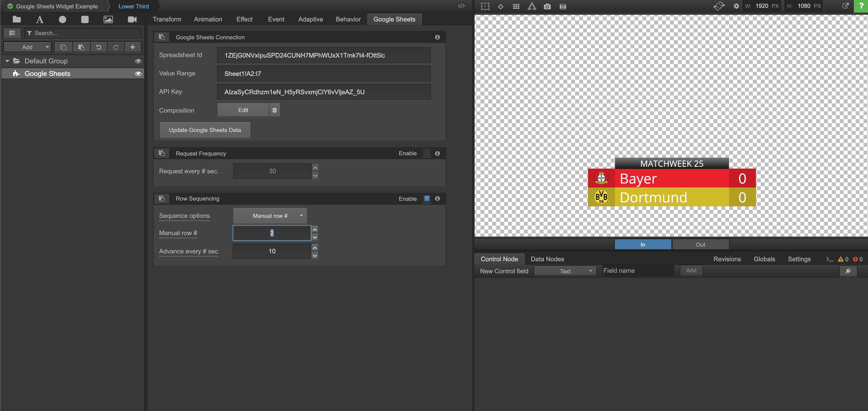The width and height of the screenshot is (868, 411).
Task: Switch to Data Nodes tab
Action: (547, 259)
